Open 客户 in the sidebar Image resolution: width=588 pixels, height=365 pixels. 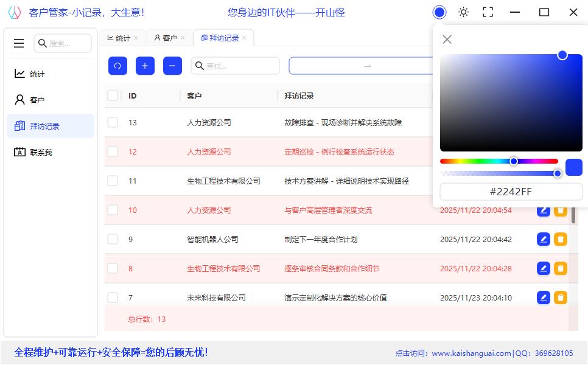(x=51, y=100)
